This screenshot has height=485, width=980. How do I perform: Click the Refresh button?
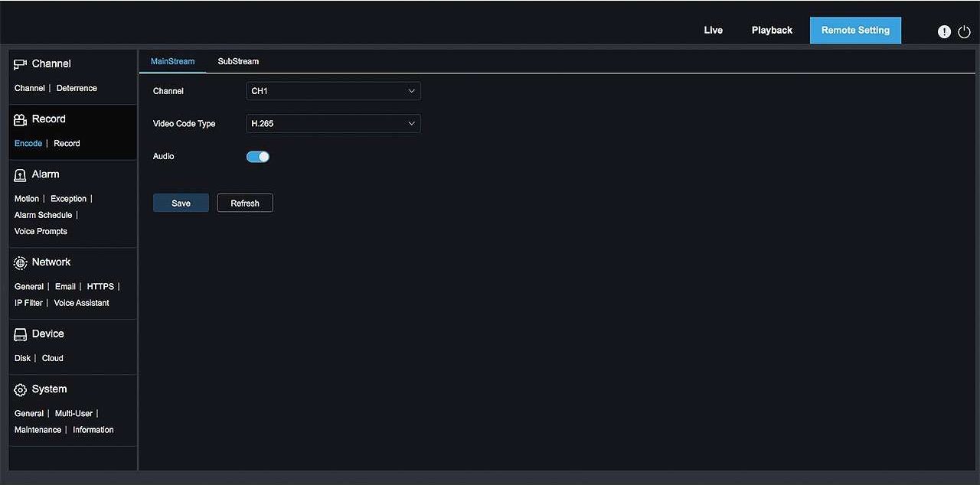click(244, 203)
